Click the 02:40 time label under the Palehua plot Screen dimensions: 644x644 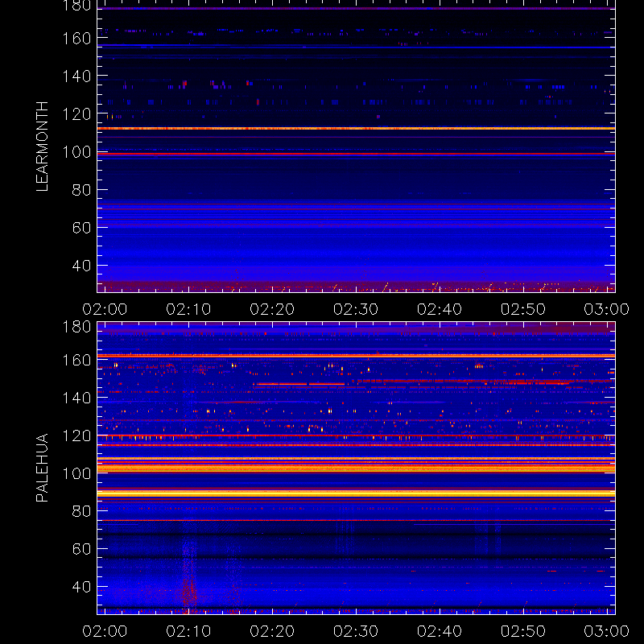pyautogui.click(x=440, y=631)
